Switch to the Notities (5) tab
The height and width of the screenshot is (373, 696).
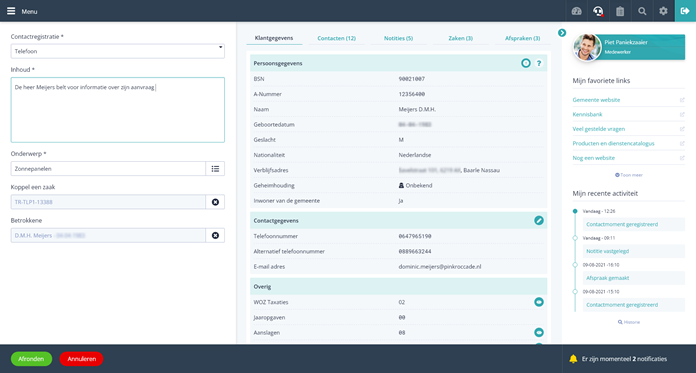(398, 38)
